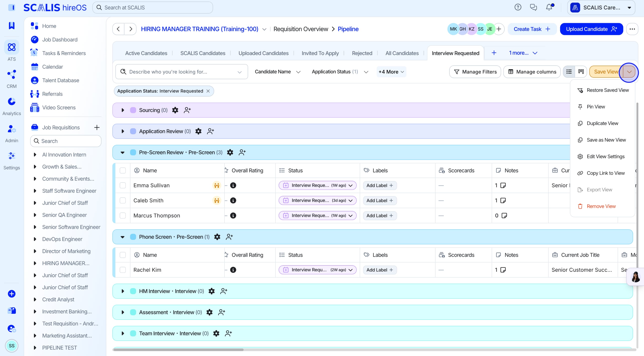Collapse the Phone Screen stage group

pos(123,237)
